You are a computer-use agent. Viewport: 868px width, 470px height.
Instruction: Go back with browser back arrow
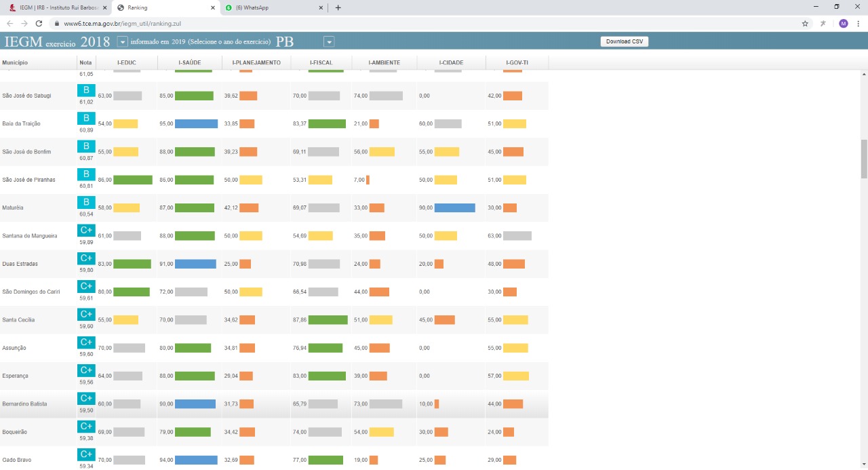click(9, 23)
